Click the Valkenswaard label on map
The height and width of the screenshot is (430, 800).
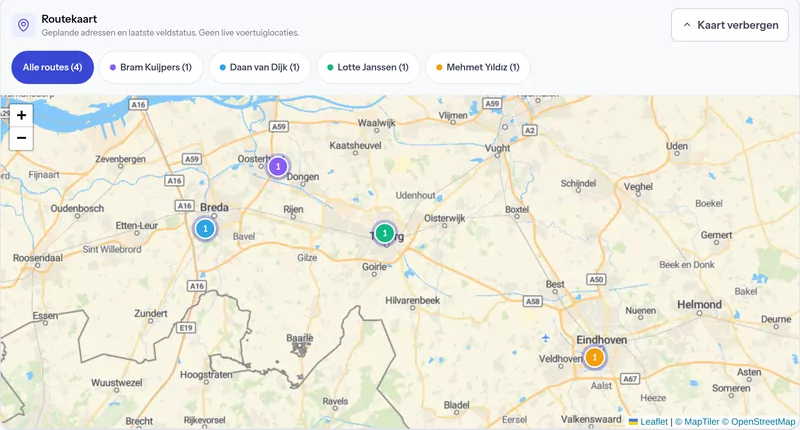click(x=591, y=419)
